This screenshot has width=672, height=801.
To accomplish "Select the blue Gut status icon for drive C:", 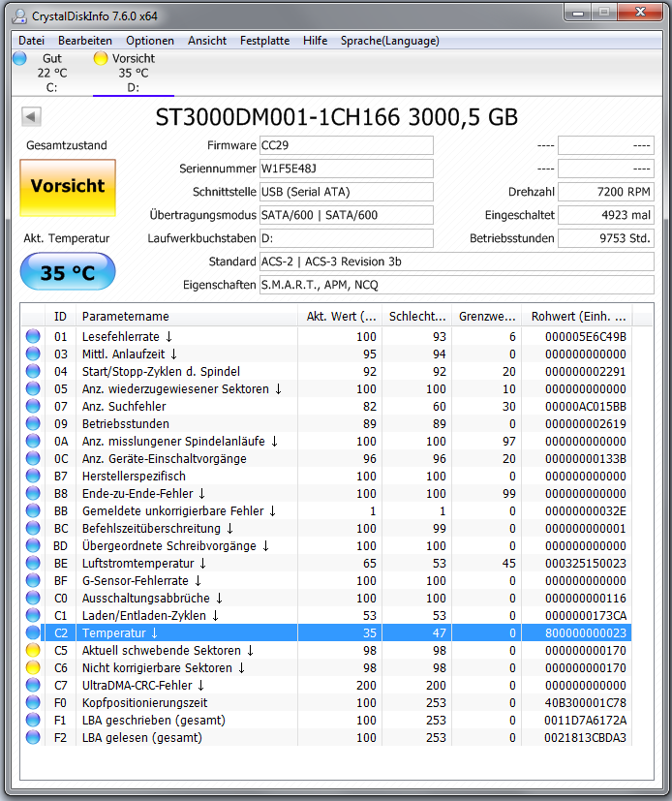I will coord(19,58).
